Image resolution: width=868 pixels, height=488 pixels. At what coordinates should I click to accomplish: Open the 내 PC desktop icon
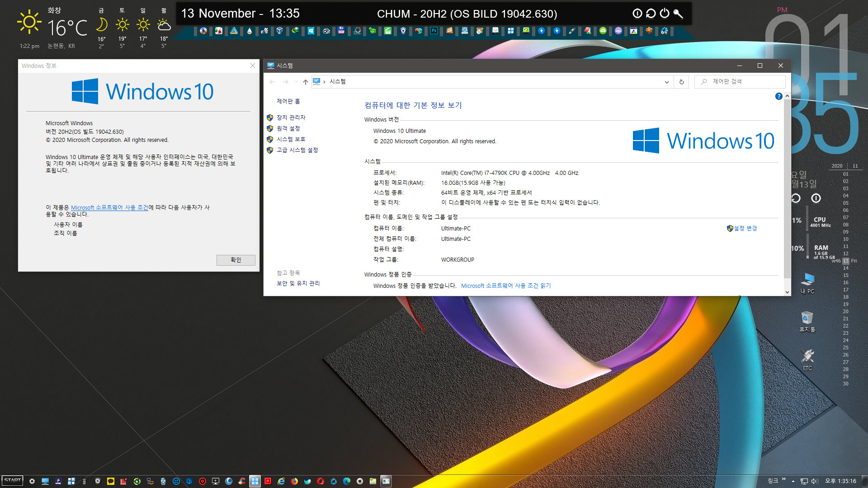coord(807,283)
